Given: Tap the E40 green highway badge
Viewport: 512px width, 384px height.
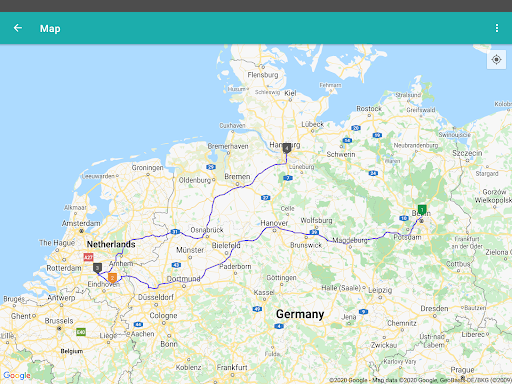Looking at the screenshot, I should (81, 332).
